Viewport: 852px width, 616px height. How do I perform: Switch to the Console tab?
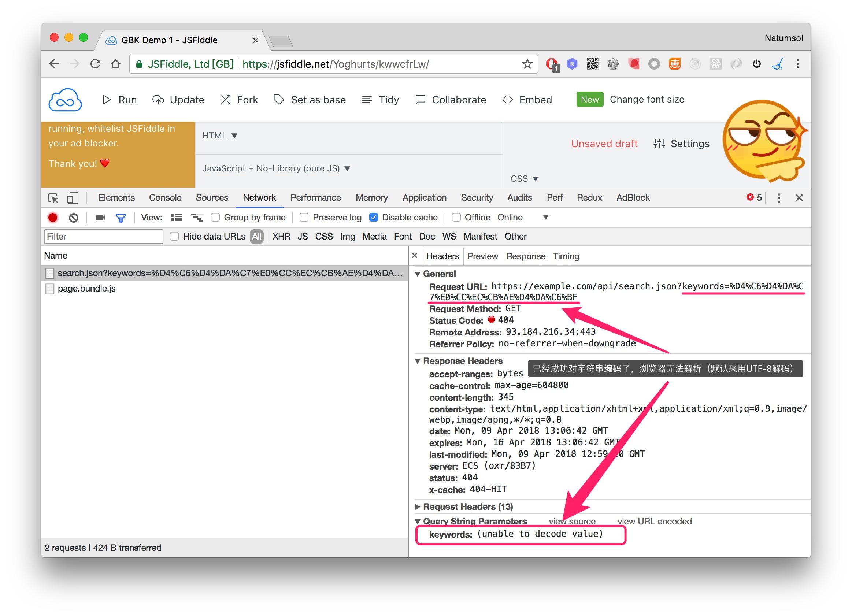(x=165, y=198)
